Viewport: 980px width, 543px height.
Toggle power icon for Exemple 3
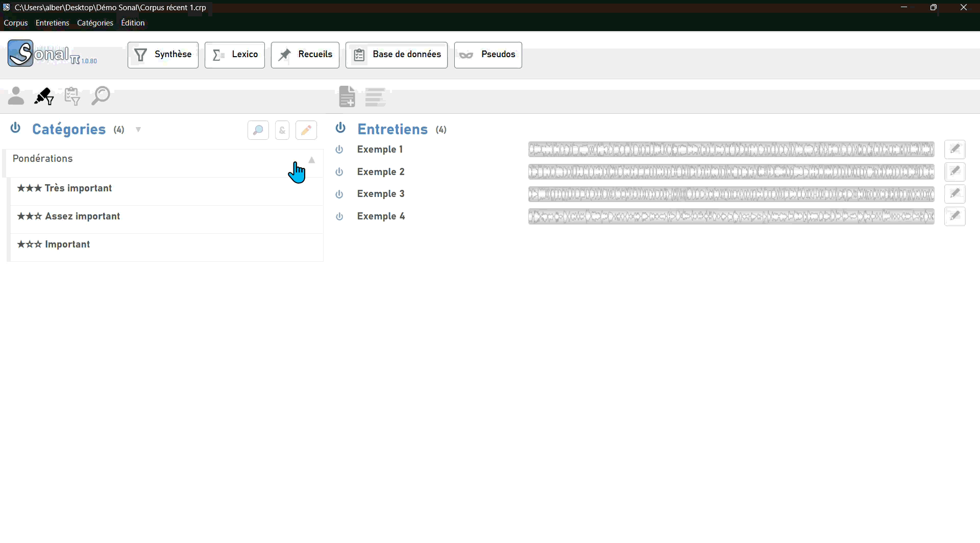(x=339, y=194)
